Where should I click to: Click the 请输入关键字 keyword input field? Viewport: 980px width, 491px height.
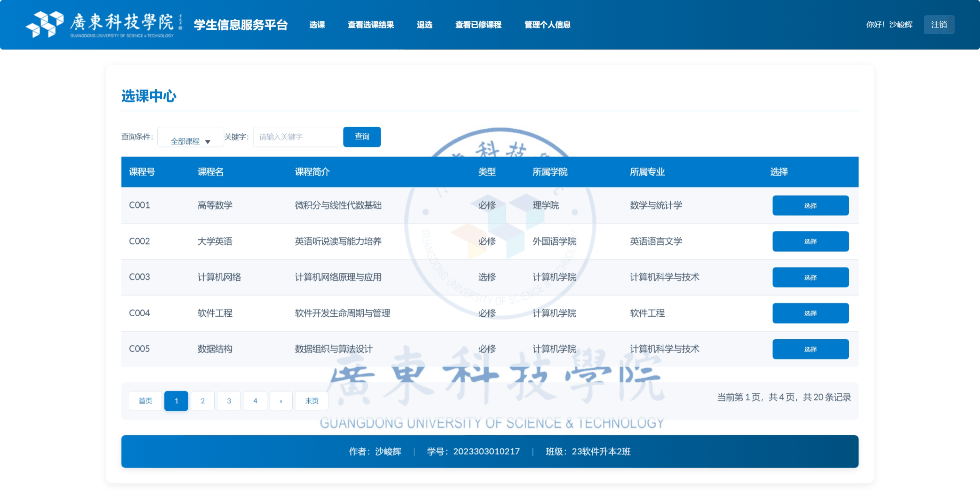coord(297,137)
